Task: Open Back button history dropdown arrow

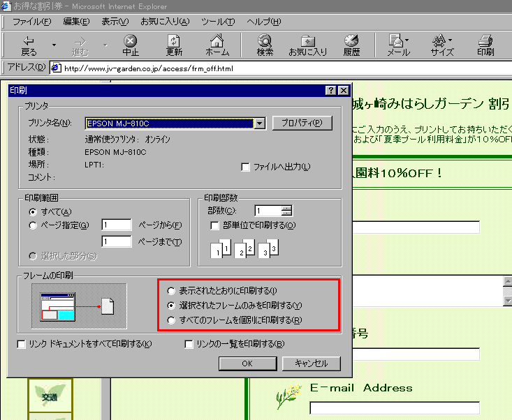Action: 54,45
